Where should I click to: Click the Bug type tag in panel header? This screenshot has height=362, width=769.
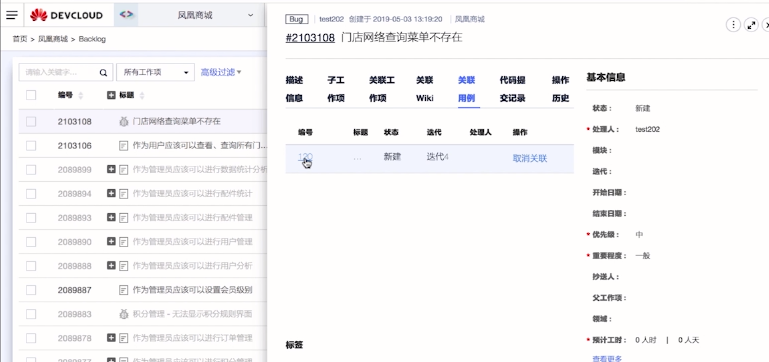pos(297,19)
